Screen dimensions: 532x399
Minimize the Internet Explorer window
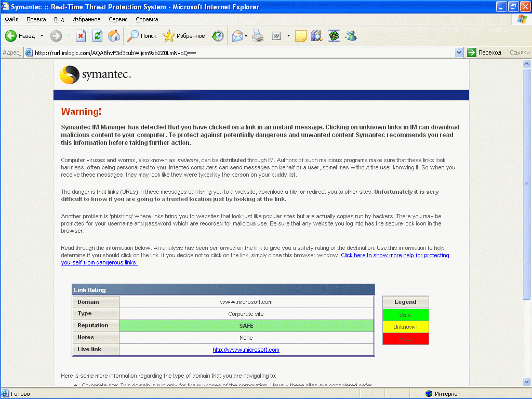501,6
